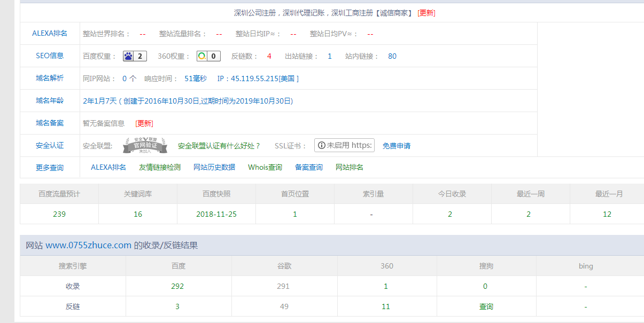Click 查询 in the Sogou backlink cell

[x=485, y=306]
